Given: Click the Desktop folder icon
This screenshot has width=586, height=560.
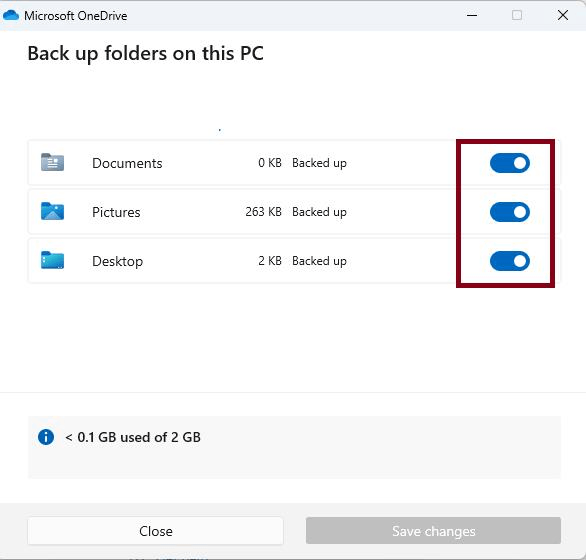Looking at the screenshot, I should pos(52,260).
